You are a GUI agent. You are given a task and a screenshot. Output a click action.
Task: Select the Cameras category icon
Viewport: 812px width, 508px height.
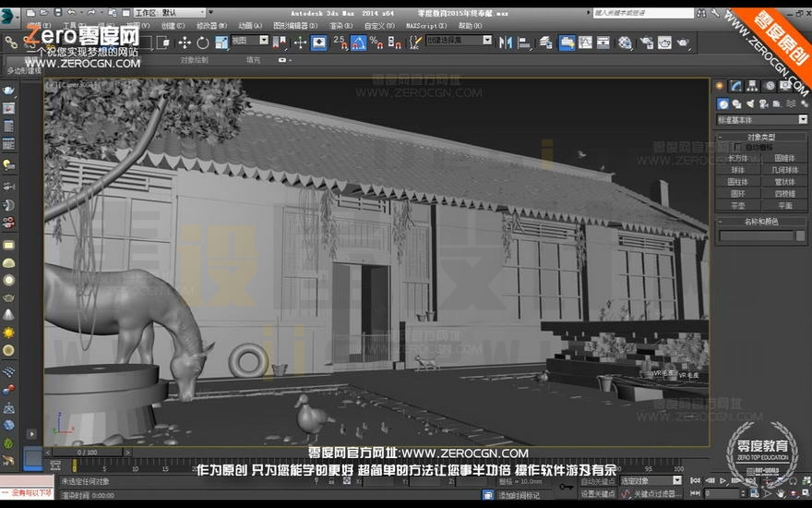click(x=763, y=104)
